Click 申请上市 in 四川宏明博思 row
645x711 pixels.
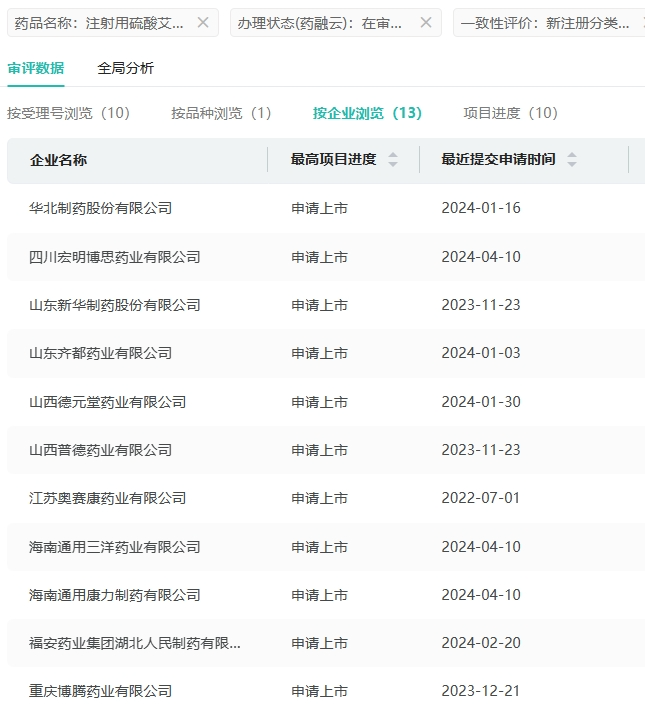[x=319, y=257]
